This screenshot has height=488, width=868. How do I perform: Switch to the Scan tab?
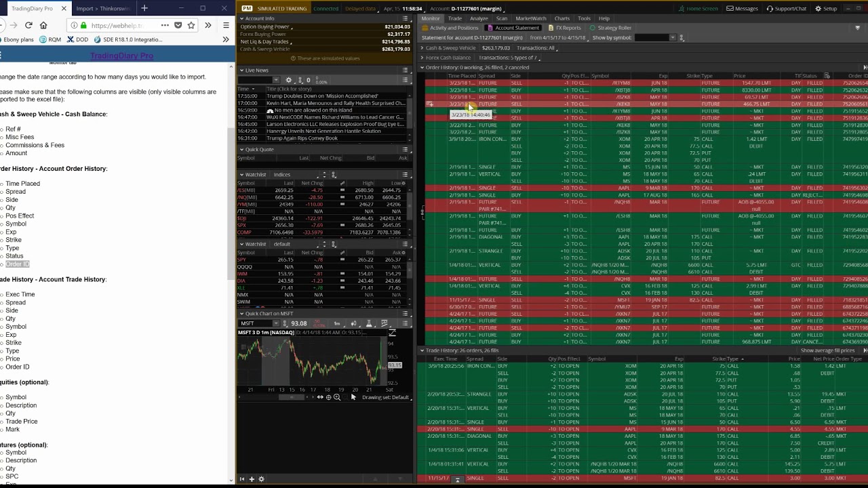[502, 18]
